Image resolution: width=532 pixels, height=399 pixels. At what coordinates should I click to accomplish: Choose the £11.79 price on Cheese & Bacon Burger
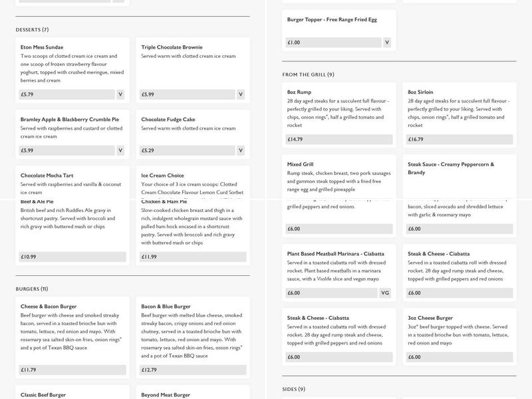(x=73, y=370)
